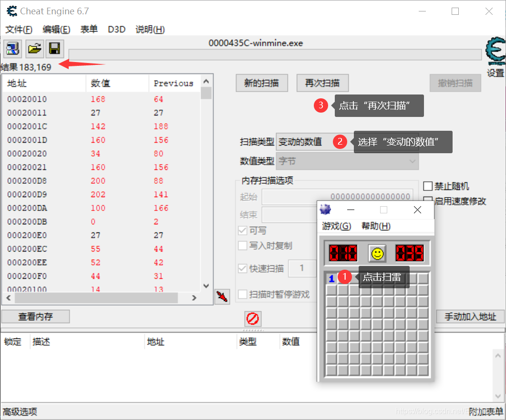Screen dimensions: 506x420
Task: Open the 文件(F) menu
Action: [19, 30]
